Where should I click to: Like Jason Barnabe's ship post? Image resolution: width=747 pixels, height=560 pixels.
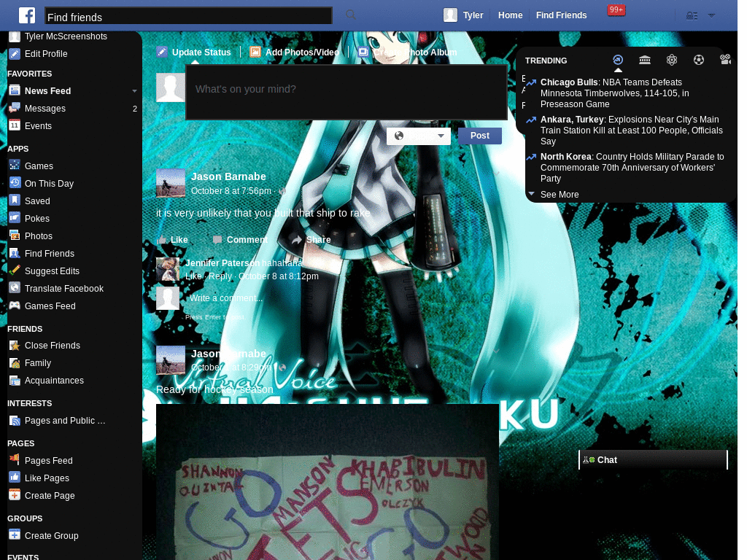coord(172,239)
